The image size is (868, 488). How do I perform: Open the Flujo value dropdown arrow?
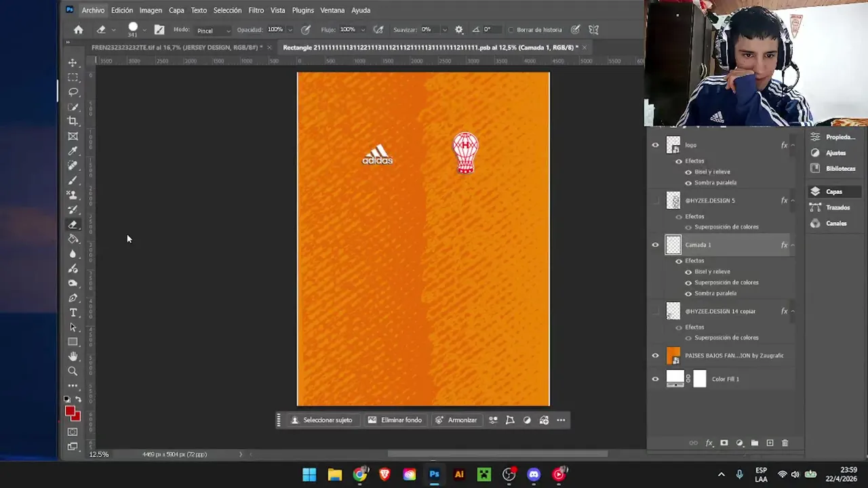pos(363,30)
